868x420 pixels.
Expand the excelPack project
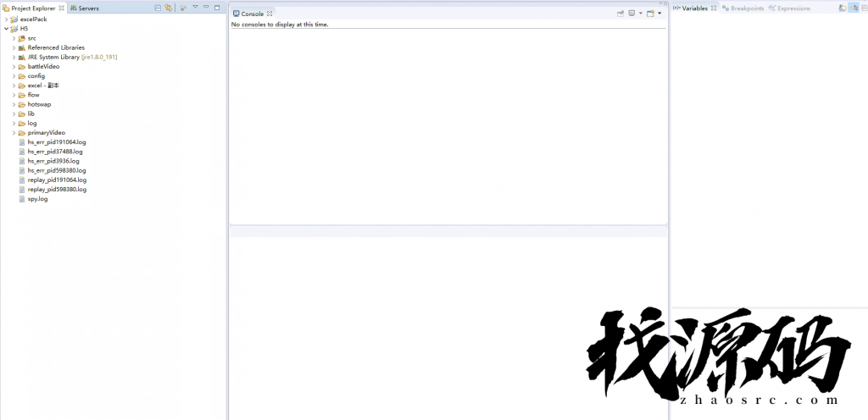click(x=6, y=19)
